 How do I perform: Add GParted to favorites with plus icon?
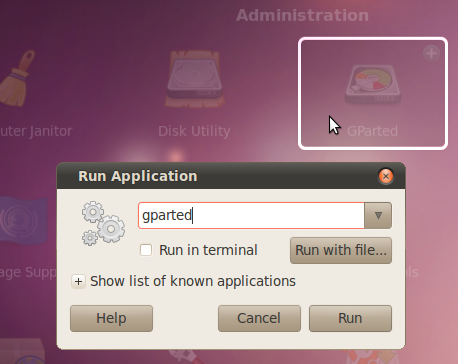point(431,53)
